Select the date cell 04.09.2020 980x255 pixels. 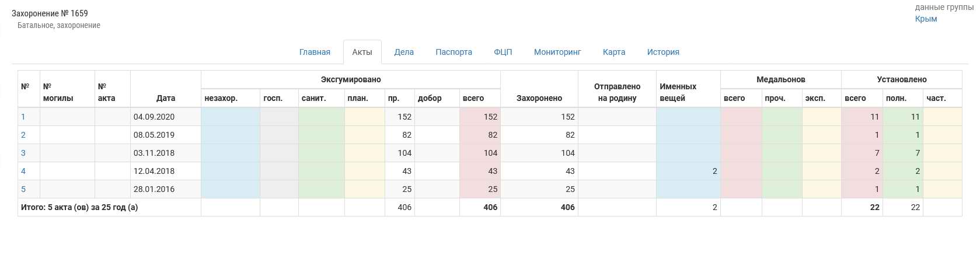tap(154, 117)
